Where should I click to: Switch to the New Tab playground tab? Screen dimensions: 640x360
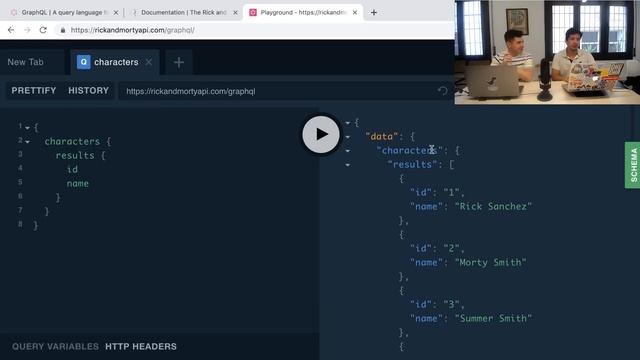(x=25, y=62)
